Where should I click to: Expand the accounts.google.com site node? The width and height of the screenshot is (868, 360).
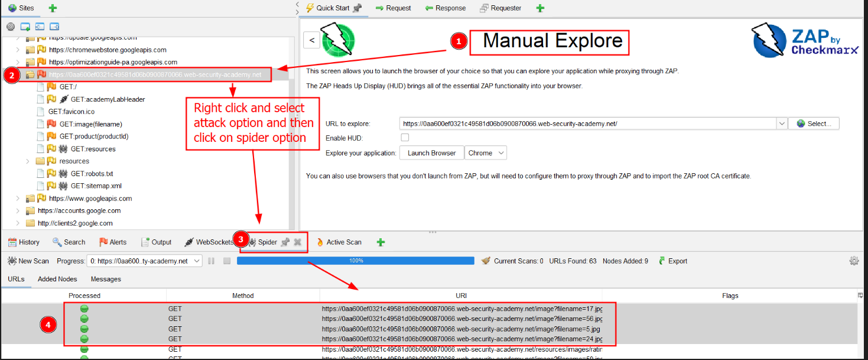click(18, 211)
